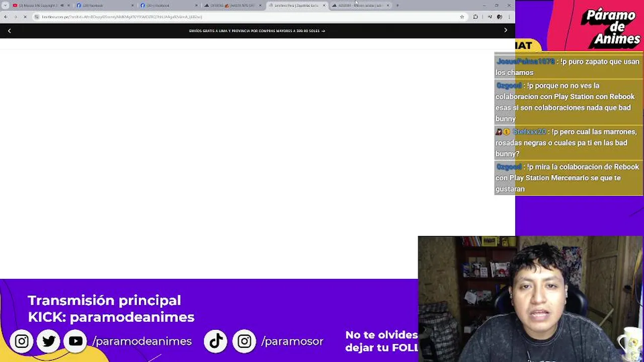Open a new browser tab
The height and width of the screenshot is (362, 644).
[x=397, y=6]
